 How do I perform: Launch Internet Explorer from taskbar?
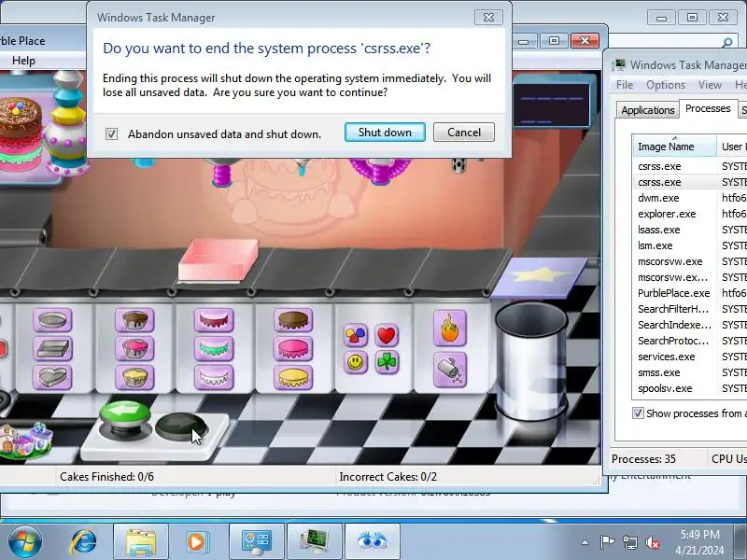tap(83, 542)
